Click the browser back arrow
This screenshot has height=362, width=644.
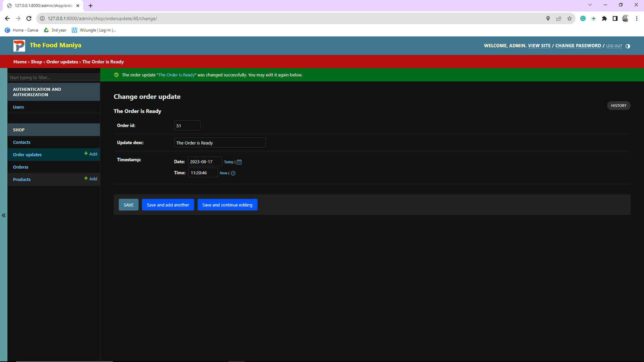[x=7, y=18]
